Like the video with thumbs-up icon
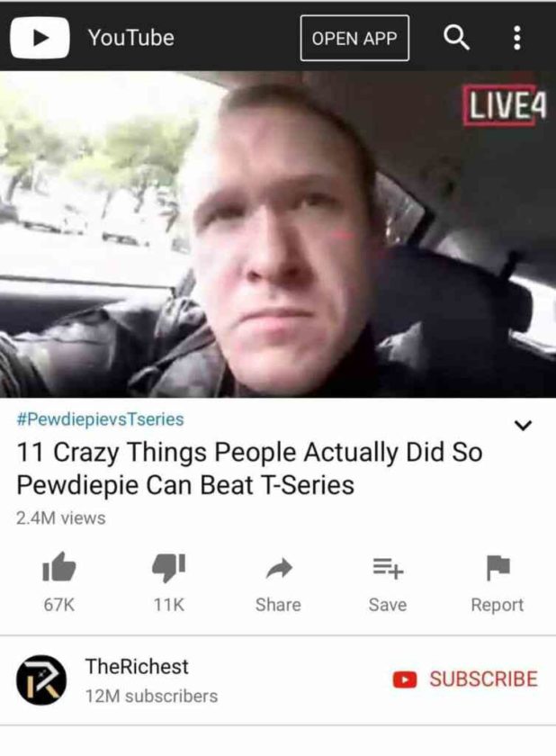 [x=58, y=567]
